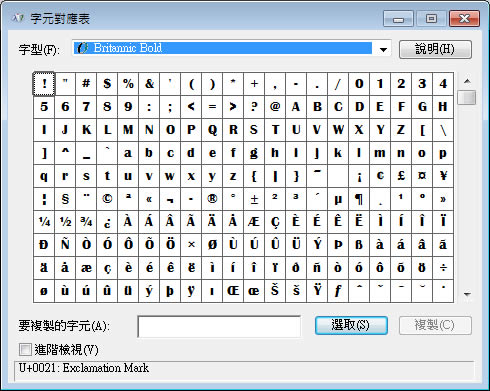The image size is (490, 391).
Task: Select the exclamation mark character cell
Action: (44, 84)
